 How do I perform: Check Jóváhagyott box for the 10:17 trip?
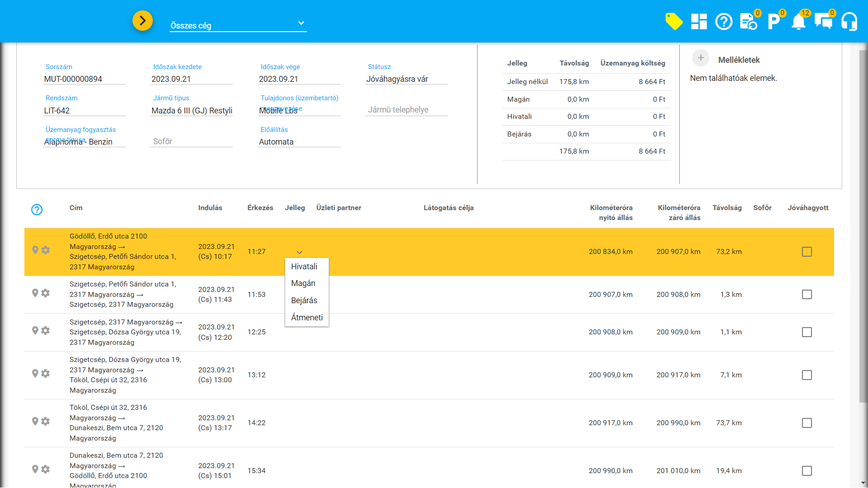point(807,252)
